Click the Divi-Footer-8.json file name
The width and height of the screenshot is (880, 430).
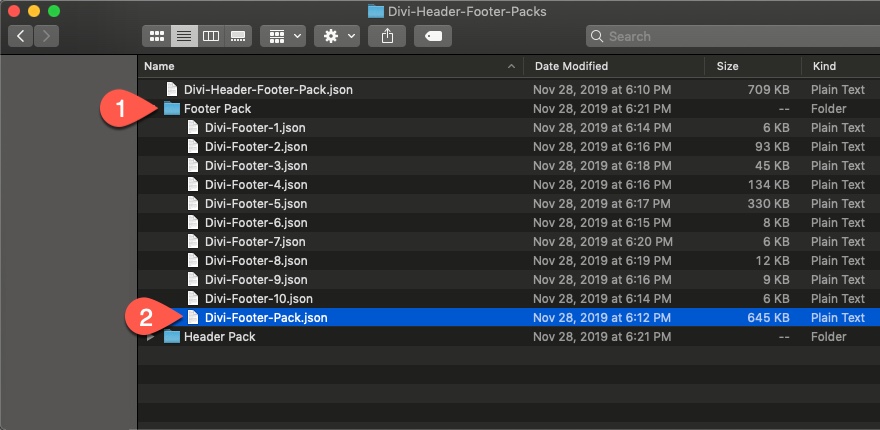point(256,261)
